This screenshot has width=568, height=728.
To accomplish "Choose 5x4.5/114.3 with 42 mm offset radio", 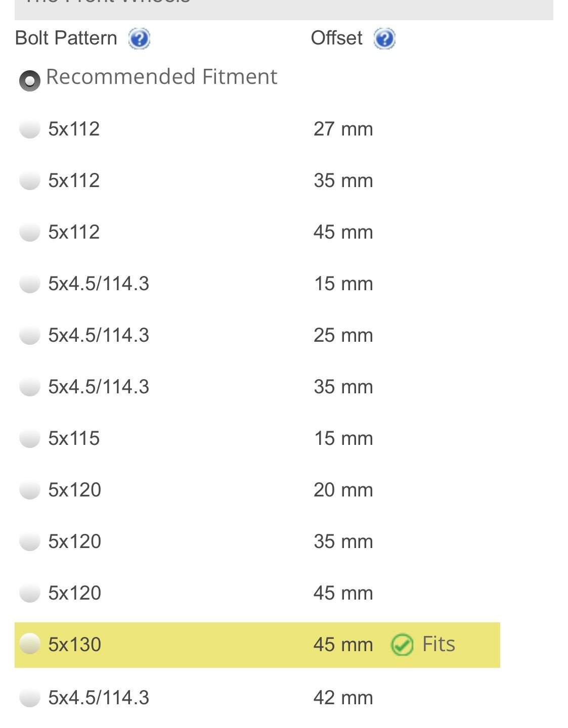I will (30, 698).
